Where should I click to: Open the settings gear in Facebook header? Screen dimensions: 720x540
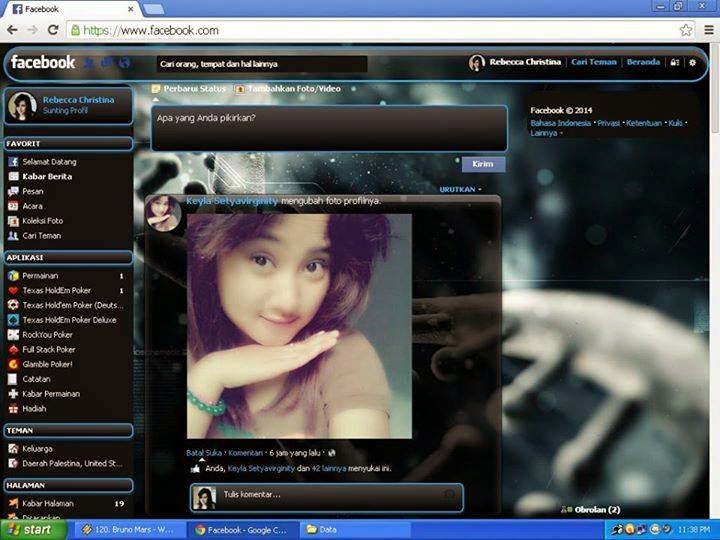click(x=692, y=62)
